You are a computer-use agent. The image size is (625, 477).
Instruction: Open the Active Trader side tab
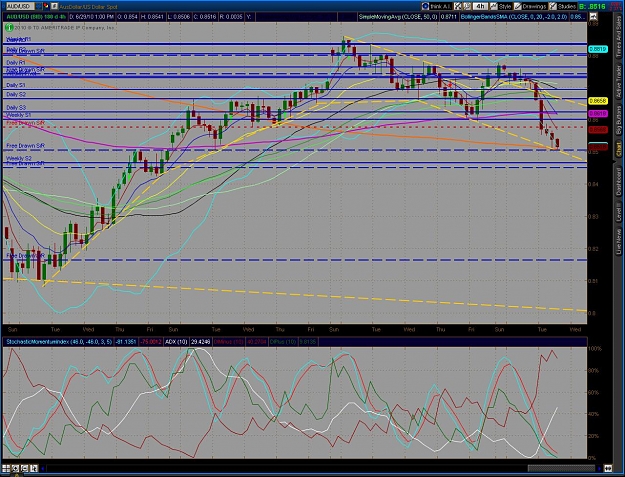tap(619, 82)
